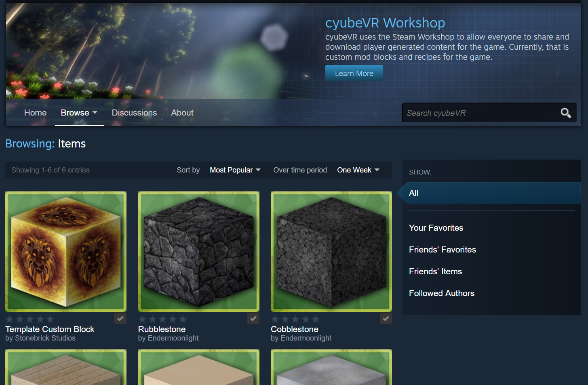
Task: Open the Browse dropdown menu
Action: click(x=79, y=113)
